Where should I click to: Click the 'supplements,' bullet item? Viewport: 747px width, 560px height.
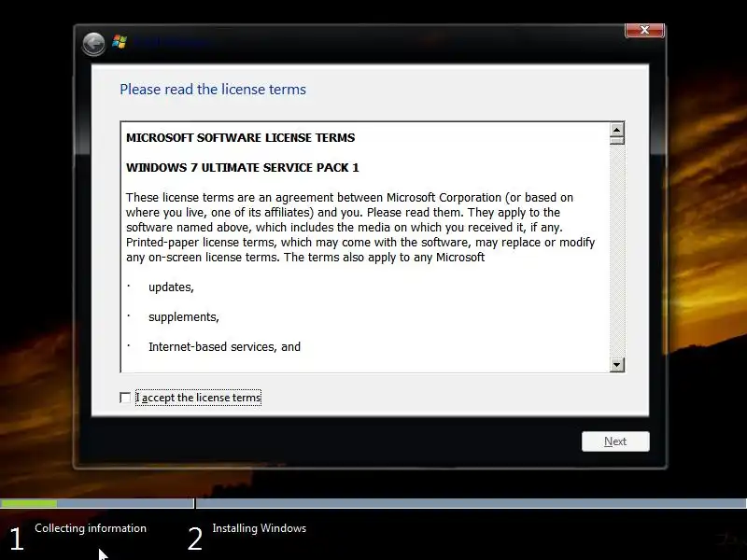click(x=183, y=317)
